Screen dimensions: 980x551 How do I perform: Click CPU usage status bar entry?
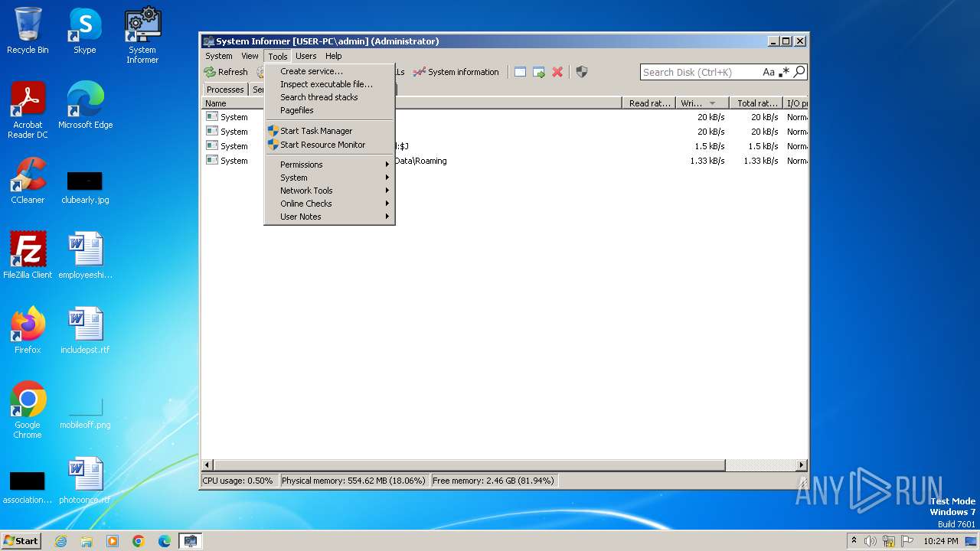click(238, 481)
